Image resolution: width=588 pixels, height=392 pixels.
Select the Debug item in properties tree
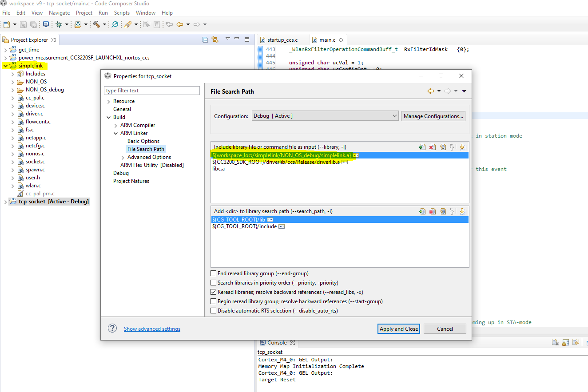(x=121, y=173)
